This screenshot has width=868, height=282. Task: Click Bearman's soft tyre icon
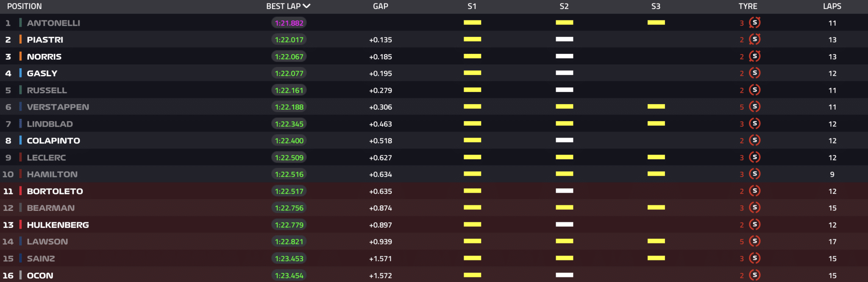pyautogui.click(x=755, y=207)
